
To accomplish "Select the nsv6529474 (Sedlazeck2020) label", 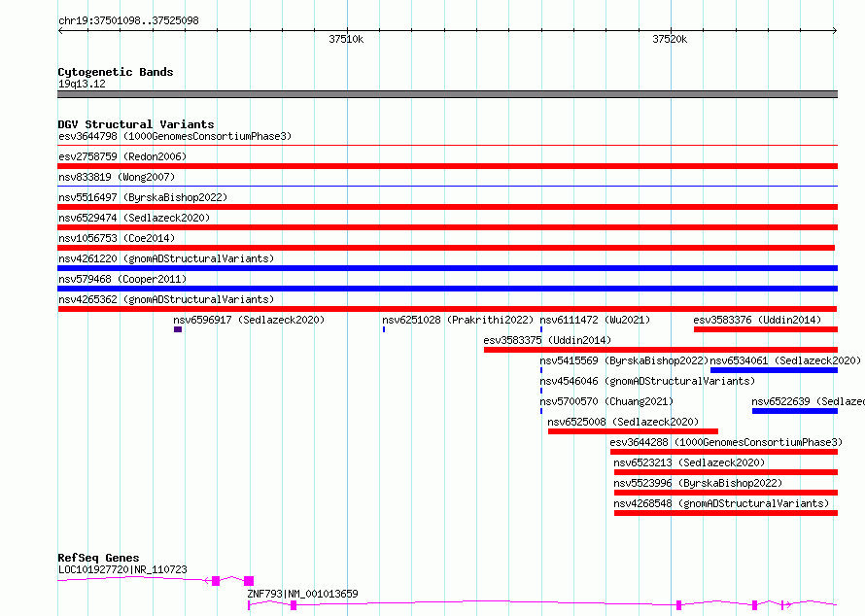I will [134, 218].
